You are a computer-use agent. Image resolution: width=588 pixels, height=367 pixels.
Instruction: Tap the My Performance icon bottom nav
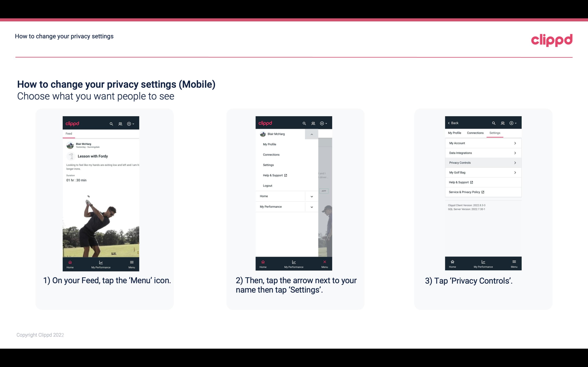coord(101,264)
